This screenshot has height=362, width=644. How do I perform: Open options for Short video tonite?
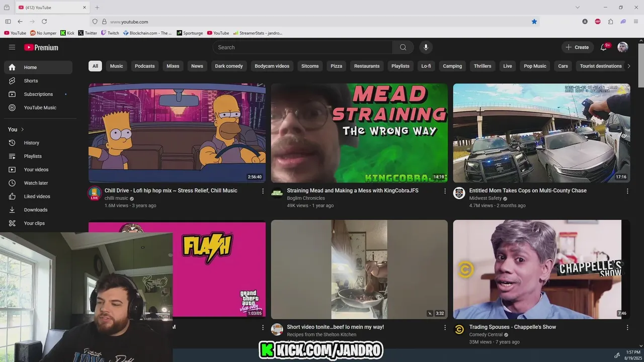(445, 327)
